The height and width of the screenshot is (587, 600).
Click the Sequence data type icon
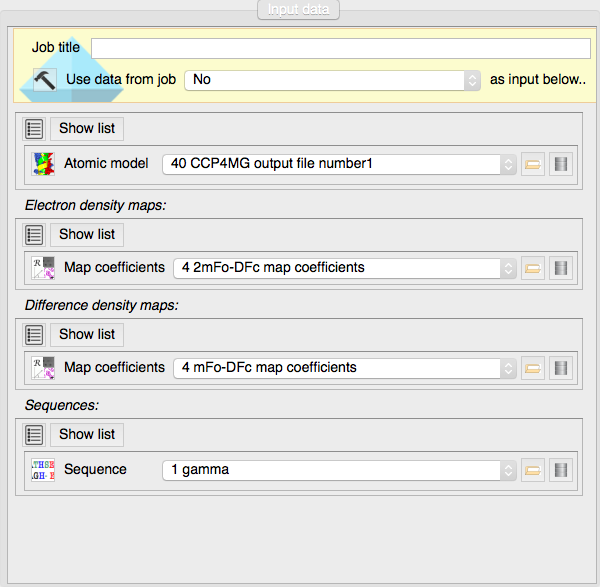pyautogui.click(x=43, y=469)
